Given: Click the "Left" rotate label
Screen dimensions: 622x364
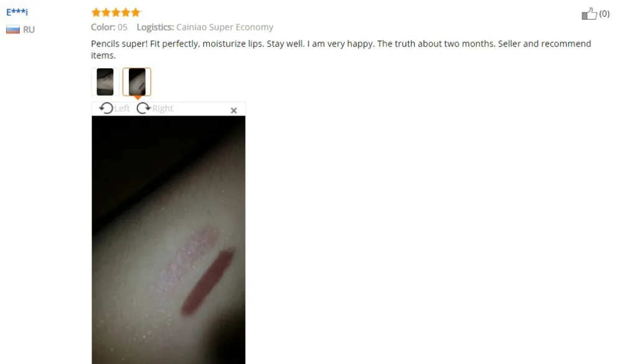Looking at the screenshot, I should [122, 109].
